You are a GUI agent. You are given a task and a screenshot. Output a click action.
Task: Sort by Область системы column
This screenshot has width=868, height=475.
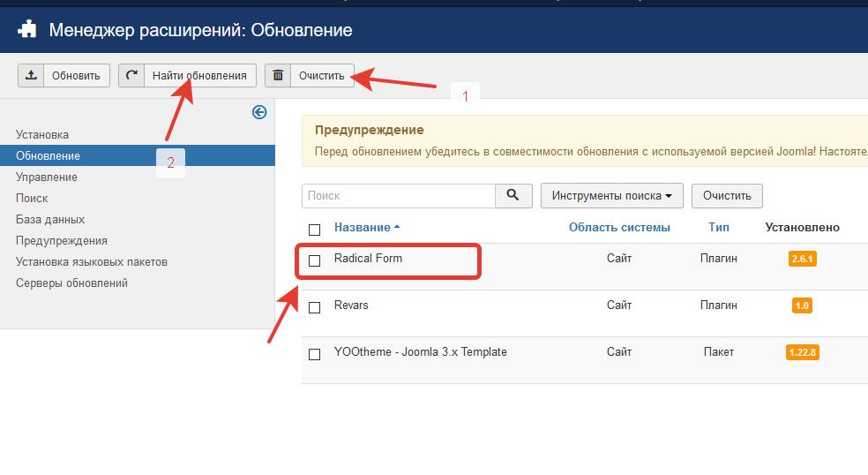[x=619, y=228]
